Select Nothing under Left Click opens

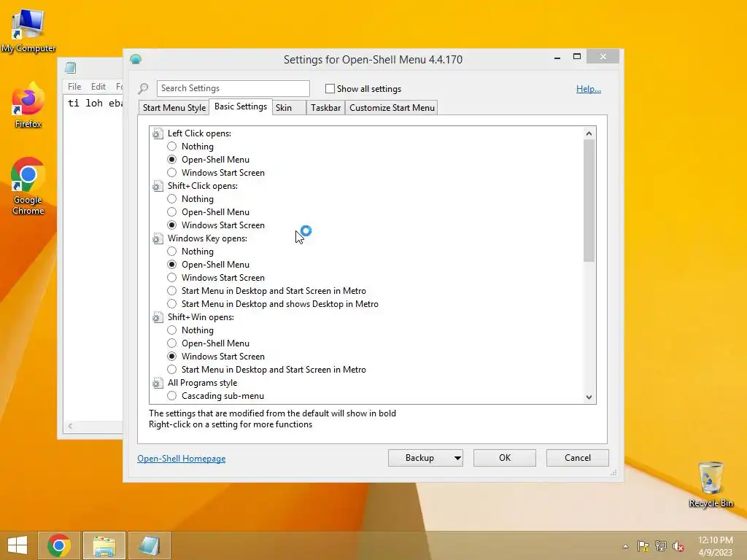click(172, 146)
